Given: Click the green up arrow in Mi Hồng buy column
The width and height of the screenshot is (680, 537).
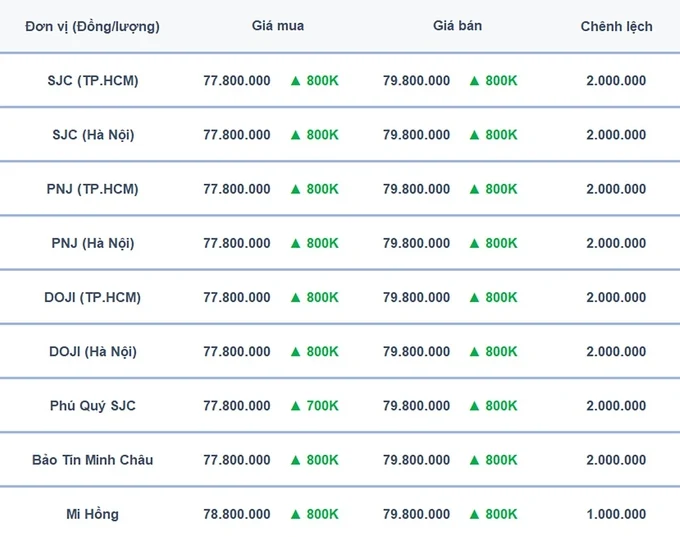Looking at the screenshot, I should coord(296,514).
